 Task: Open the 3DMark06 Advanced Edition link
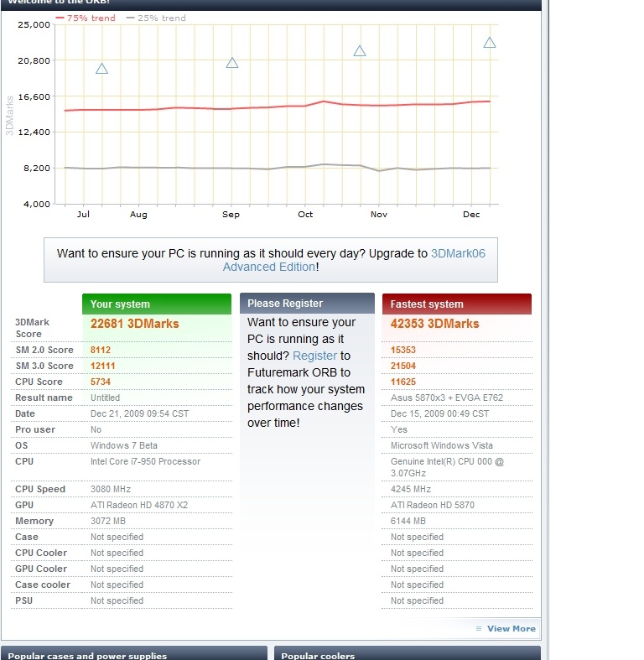pyautogui.click(x=354, y=260)
